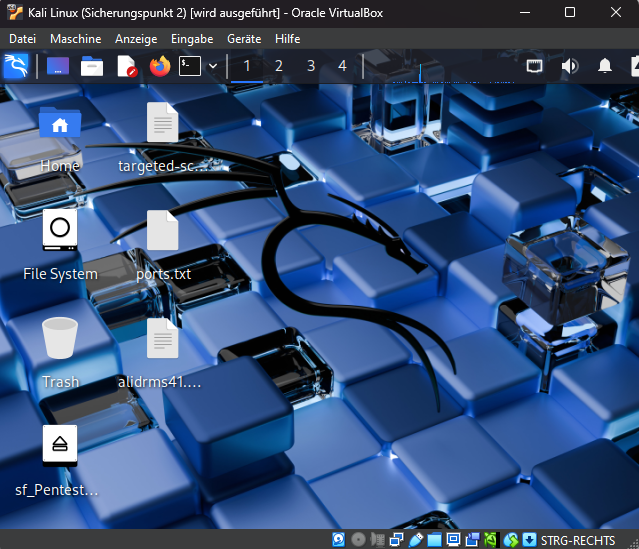Open the notification bell in panel

point(605,67)
